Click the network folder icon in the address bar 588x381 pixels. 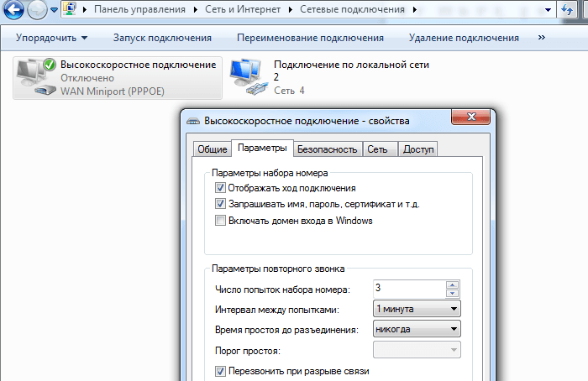(x=70, y=9)
